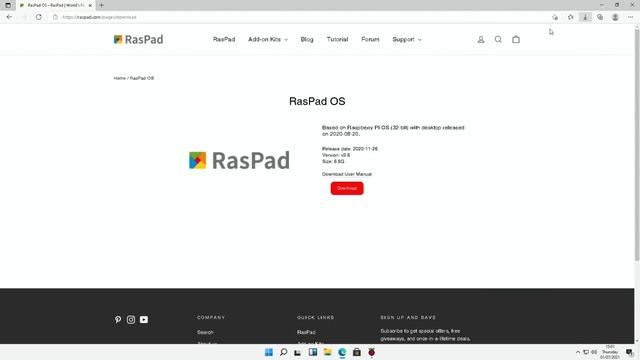Open a new browser tab with plus
Screen dimensions: 640x360
point(101,5)
